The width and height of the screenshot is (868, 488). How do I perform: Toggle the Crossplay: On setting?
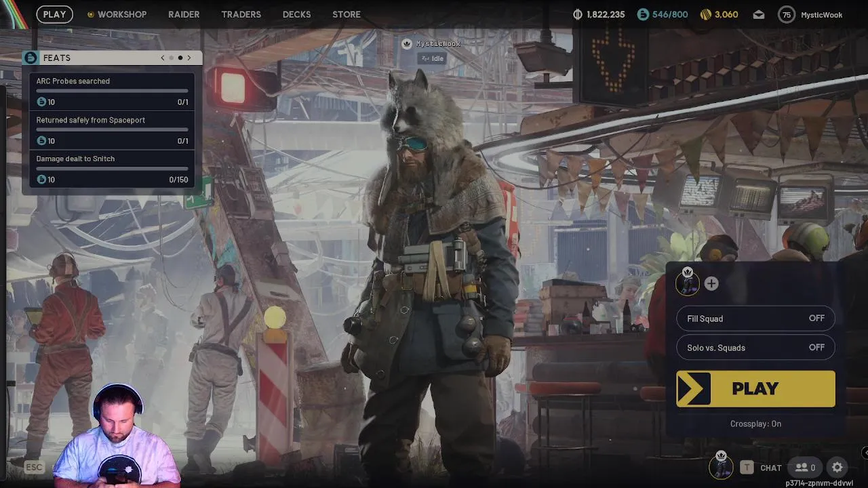pos(755,424)
